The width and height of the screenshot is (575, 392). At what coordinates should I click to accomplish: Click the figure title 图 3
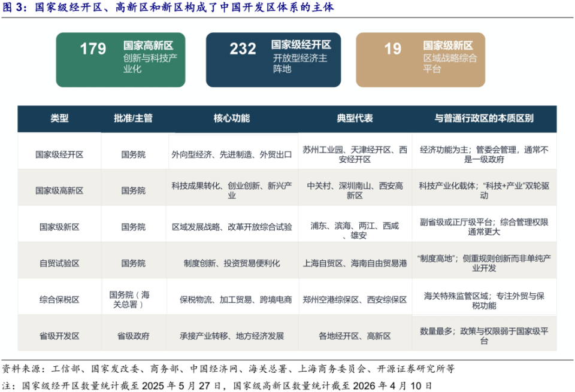168,7
